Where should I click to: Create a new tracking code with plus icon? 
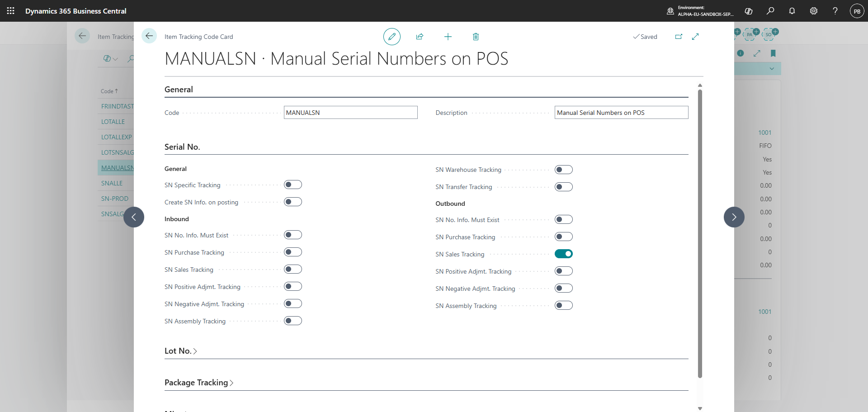point(448,37)
